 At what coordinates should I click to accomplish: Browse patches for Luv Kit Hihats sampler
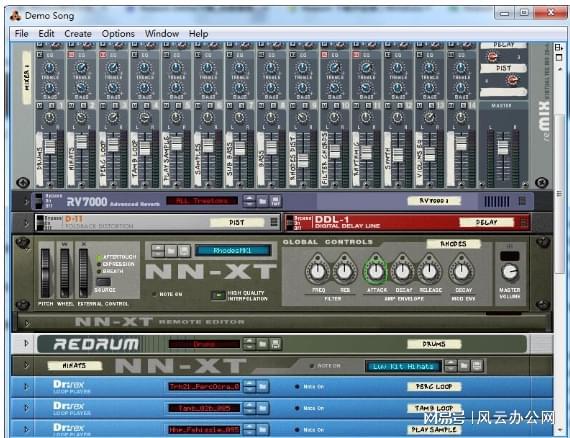coord(463,366)
